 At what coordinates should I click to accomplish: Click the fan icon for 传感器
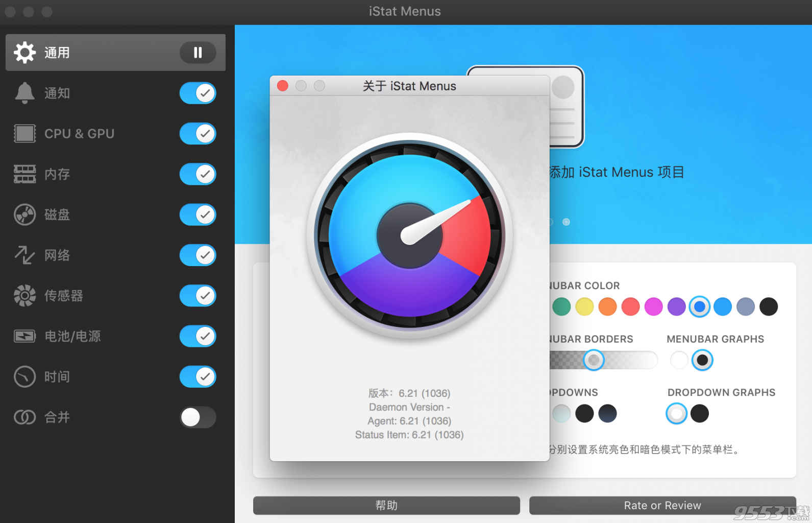click(x=24, y=296)
